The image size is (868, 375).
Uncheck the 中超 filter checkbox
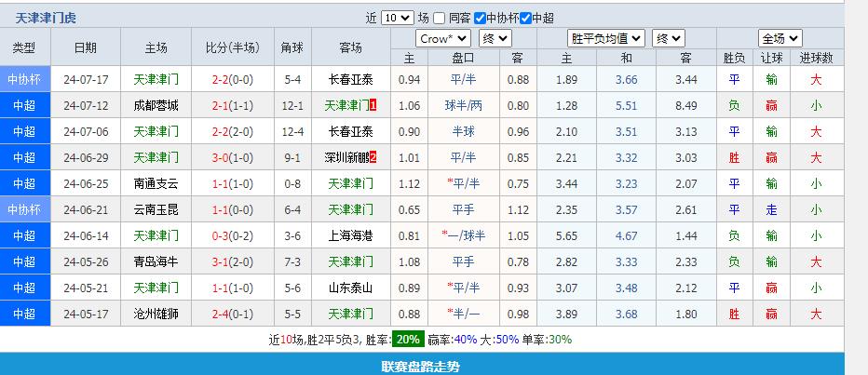pos(525,18)
